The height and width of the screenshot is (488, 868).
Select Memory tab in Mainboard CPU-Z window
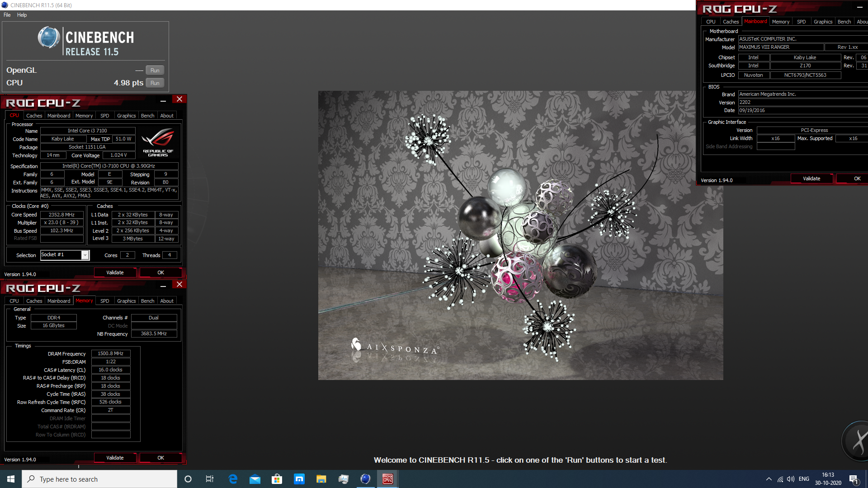[x=781, y=22]
